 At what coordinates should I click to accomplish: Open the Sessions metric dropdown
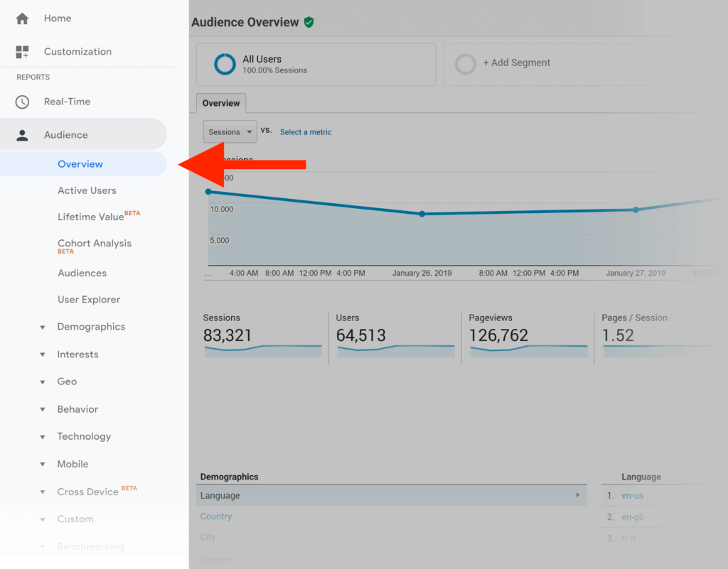tap(230, 131)
